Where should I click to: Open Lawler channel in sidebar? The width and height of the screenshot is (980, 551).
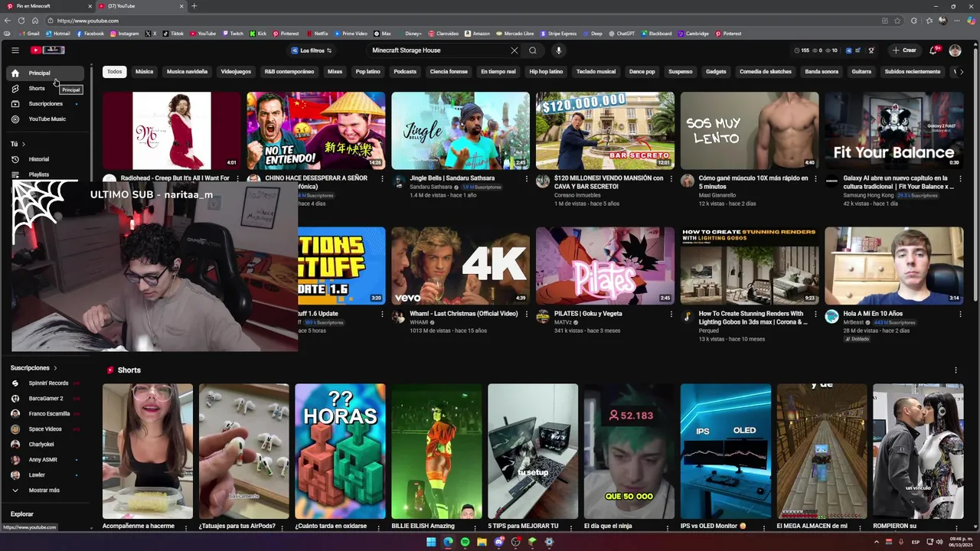(46, 475)
